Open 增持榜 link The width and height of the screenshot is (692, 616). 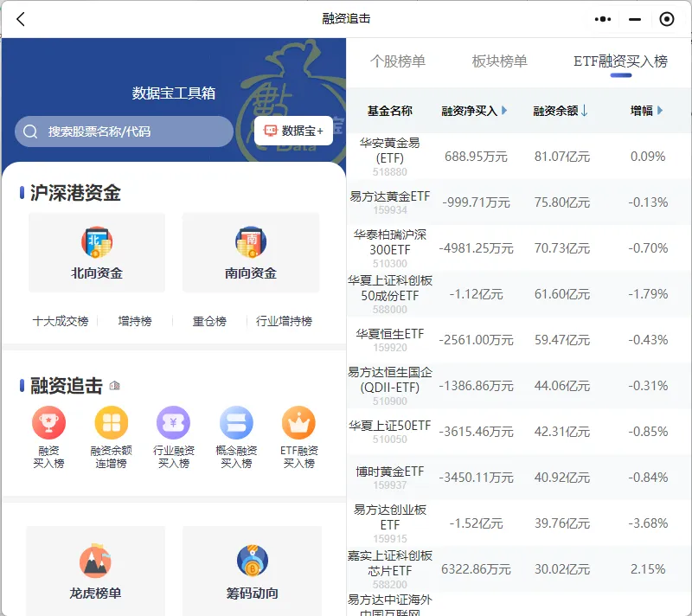(x=135, y=321)
